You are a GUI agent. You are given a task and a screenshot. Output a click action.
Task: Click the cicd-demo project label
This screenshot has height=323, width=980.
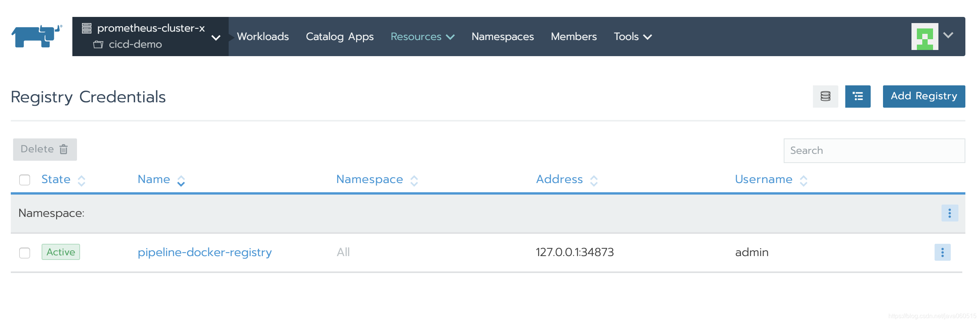tap(135, 45)
